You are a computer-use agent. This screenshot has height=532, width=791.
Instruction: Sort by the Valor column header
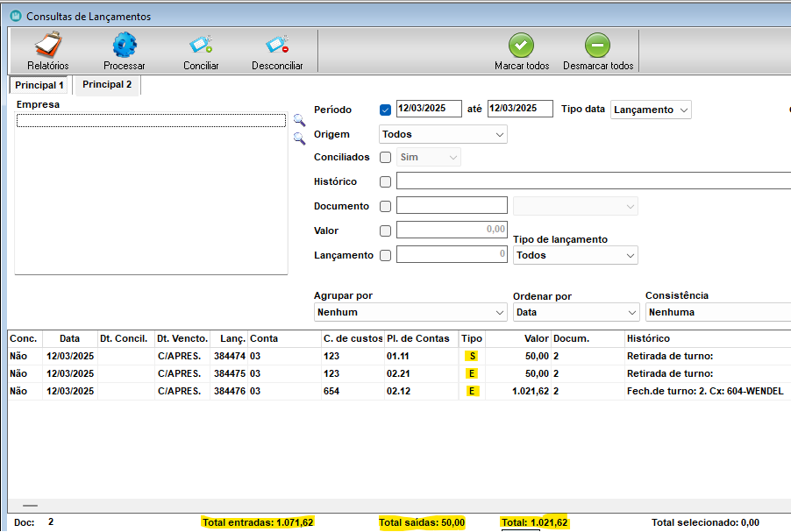pos(536,338)
